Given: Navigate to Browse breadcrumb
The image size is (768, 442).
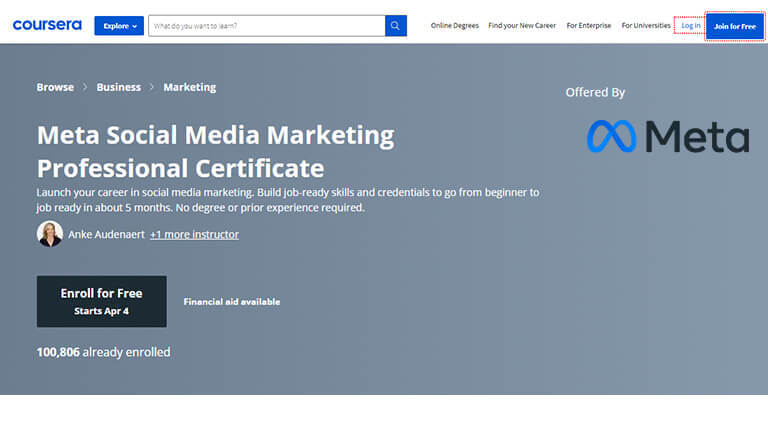Looking at the screenshot, I should (55, 87).
